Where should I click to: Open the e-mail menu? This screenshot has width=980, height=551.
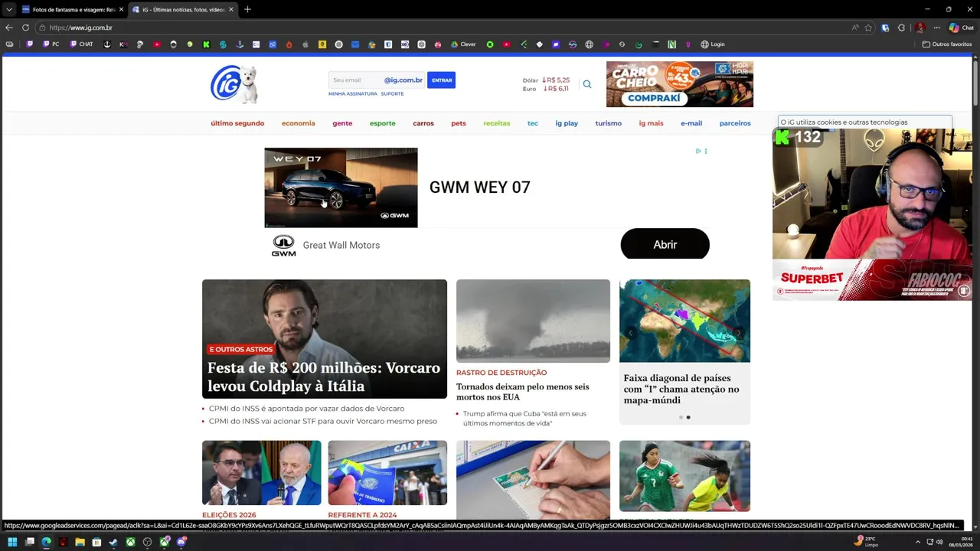pos(691,123)
